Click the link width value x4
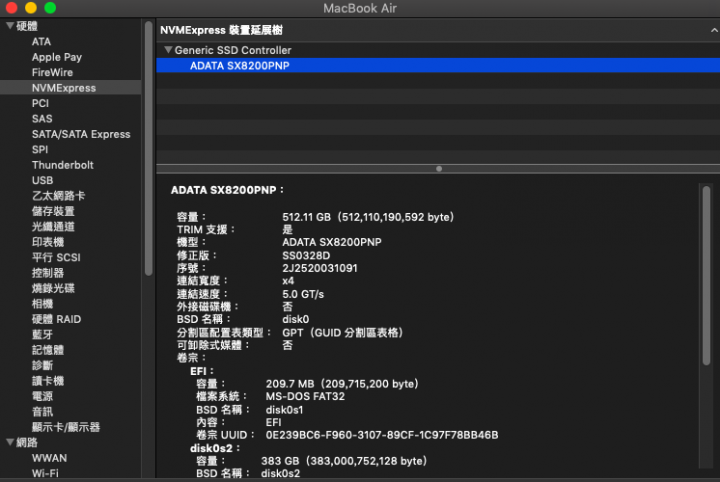This screenshot has height=482, width=720. click(x=288, y=281)
